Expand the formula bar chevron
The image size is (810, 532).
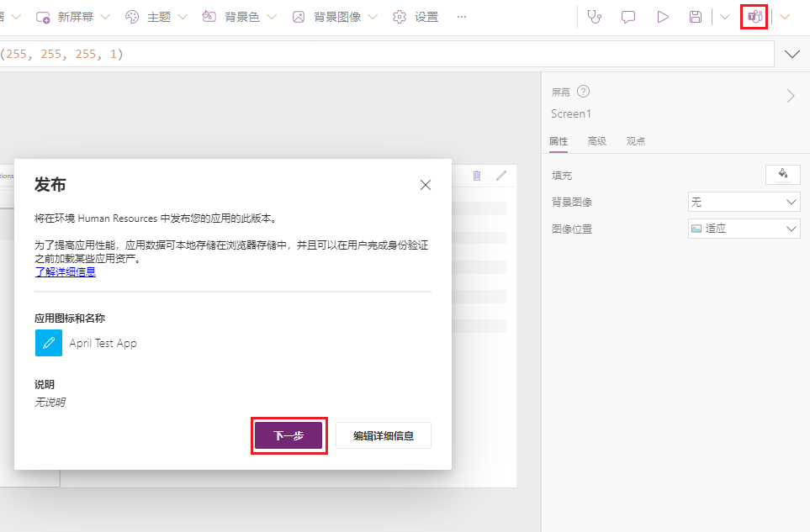click(792, 54)
